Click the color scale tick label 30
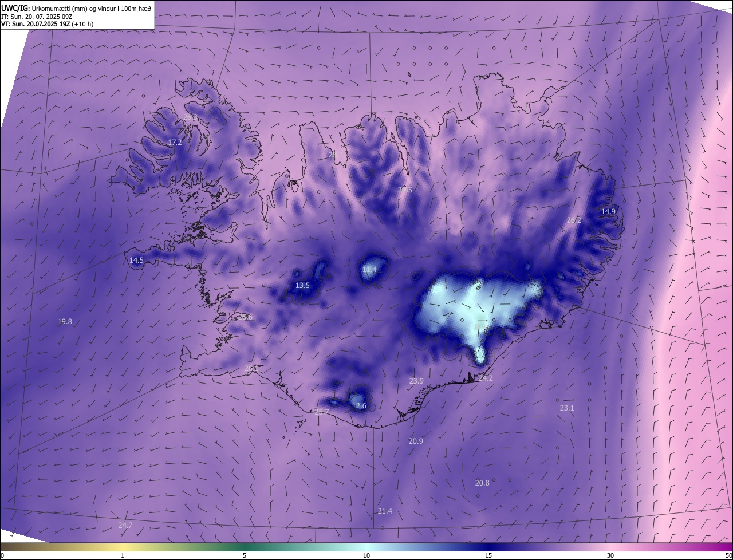Screen dimensions: 733x560 (x=610, y=555)
